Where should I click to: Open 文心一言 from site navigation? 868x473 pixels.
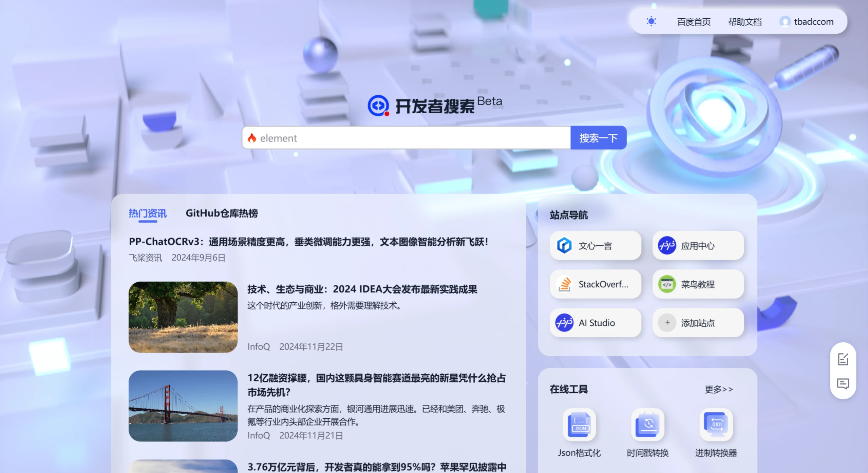pyautogui.click(x=595, y=245)
